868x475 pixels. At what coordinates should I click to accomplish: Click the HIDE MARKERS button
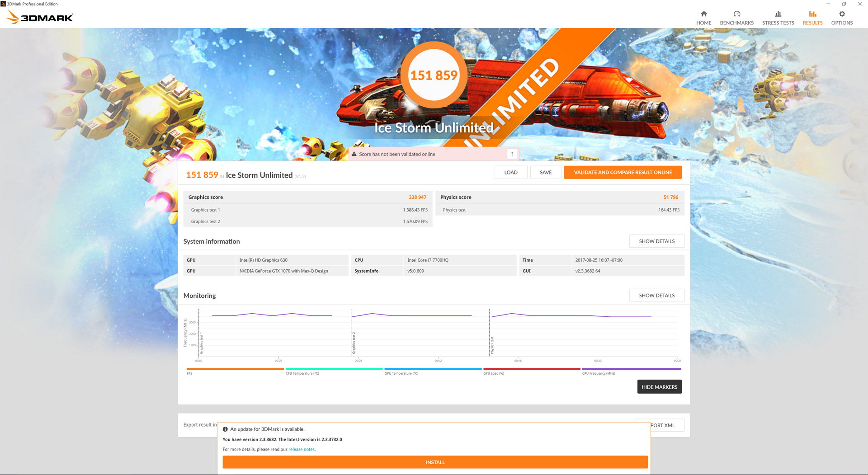coord(659,387)
